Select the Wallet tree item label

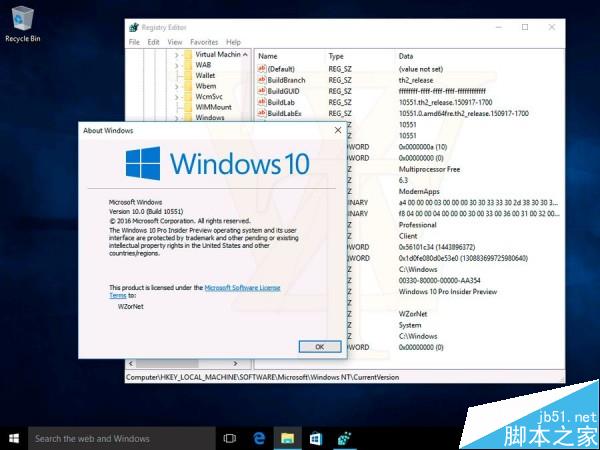[x=205, y=75]
